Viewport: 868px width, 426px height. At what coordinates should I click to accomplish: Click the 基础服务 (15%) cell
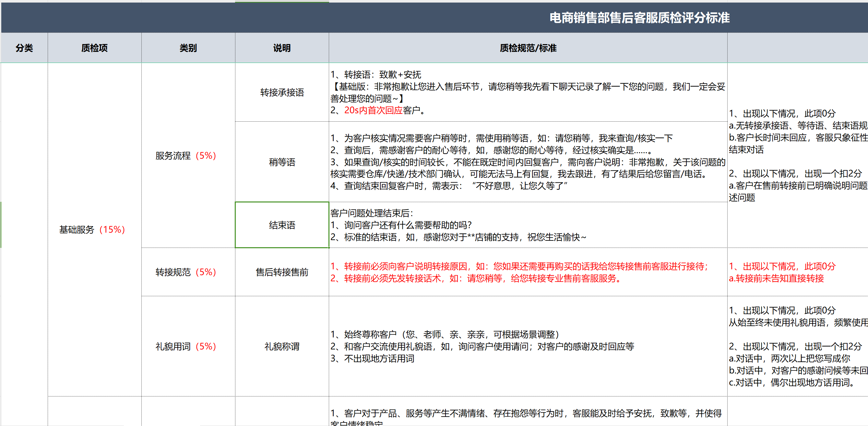[94, 229]
